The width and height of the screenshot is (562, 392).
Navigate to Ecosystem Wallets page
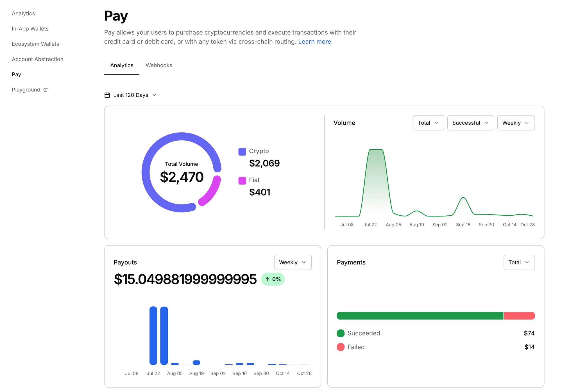coord(35,44)
